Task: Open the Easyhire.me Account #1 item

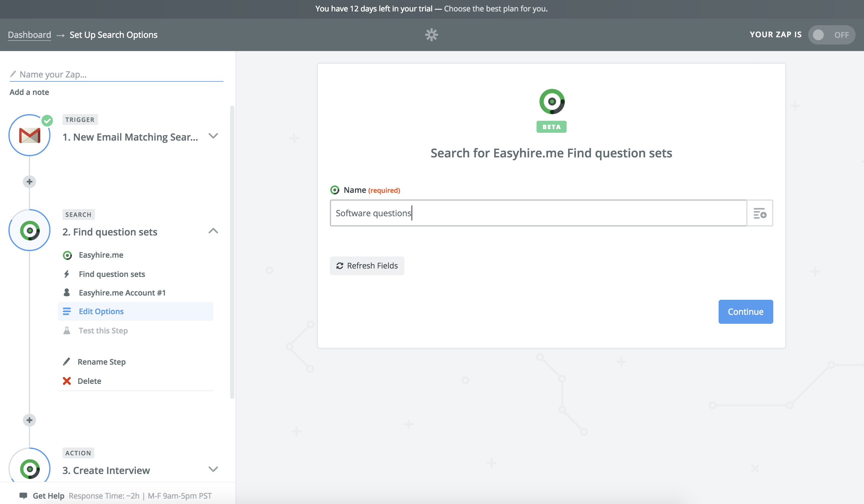Action: (x=122, y=293)
